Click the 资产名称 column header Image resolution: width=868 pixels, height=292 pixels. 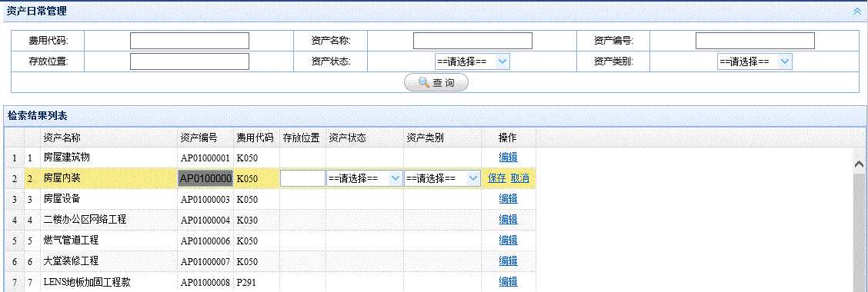tap(108, 138)
